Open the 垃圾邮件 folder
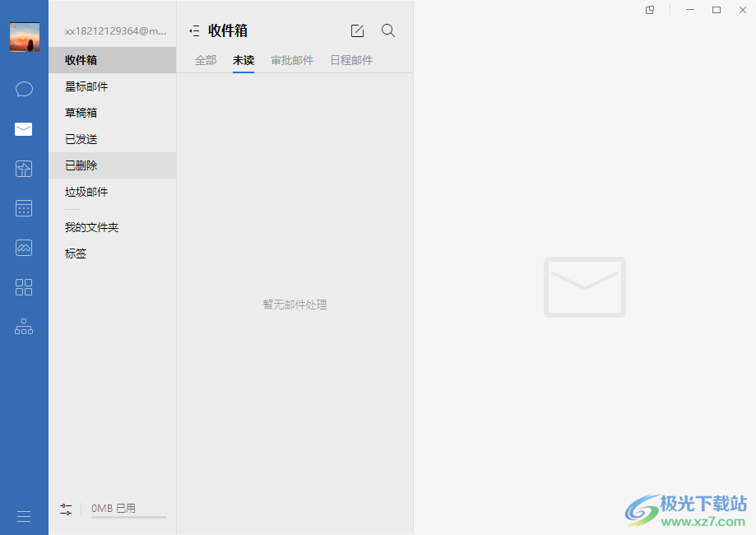Screen dimensions: 756x535 pos(85,192)
